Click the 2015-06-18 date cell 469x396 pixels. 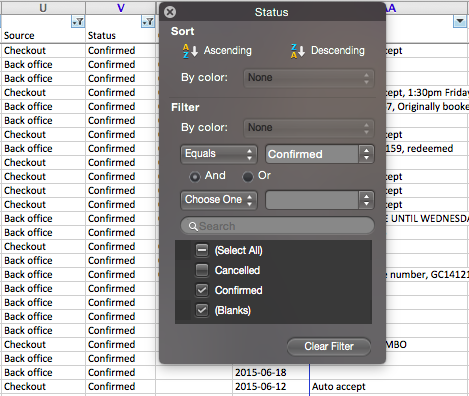click(x=271, y=372)
